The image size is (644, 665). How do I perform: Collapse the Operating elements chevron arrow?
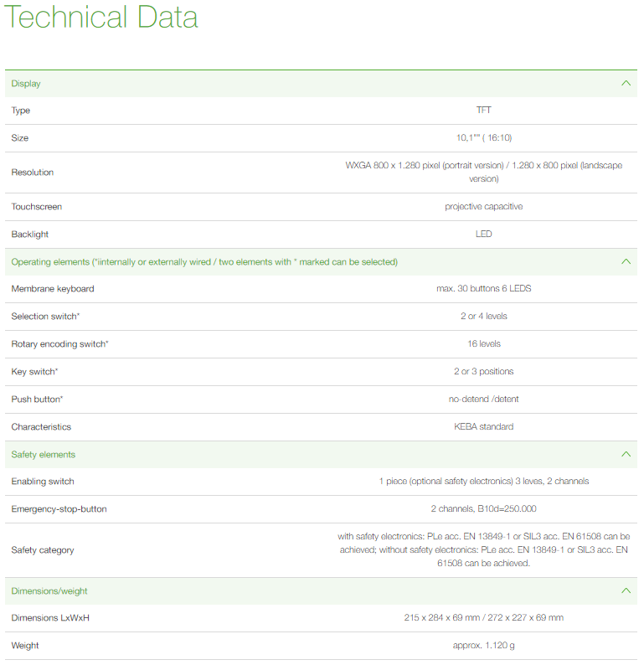(x=626, y=262)
